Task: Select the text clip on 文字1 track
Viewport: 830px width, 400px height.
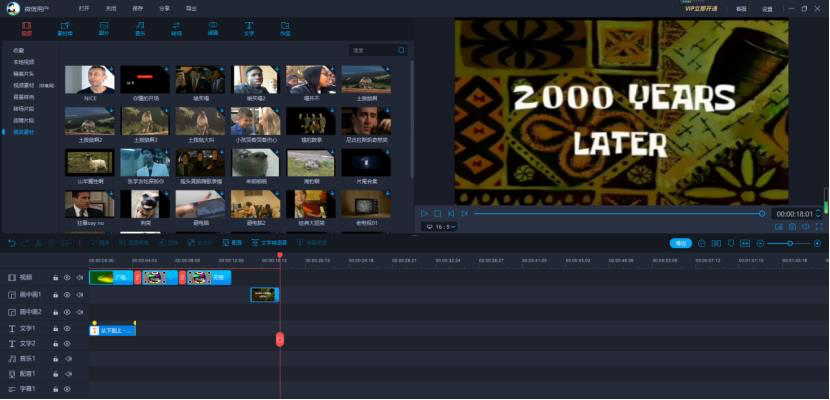Action: [112, 331]
